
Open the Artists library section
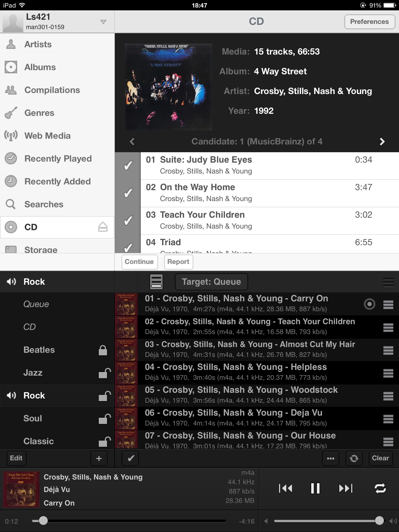tap(57, 44)
